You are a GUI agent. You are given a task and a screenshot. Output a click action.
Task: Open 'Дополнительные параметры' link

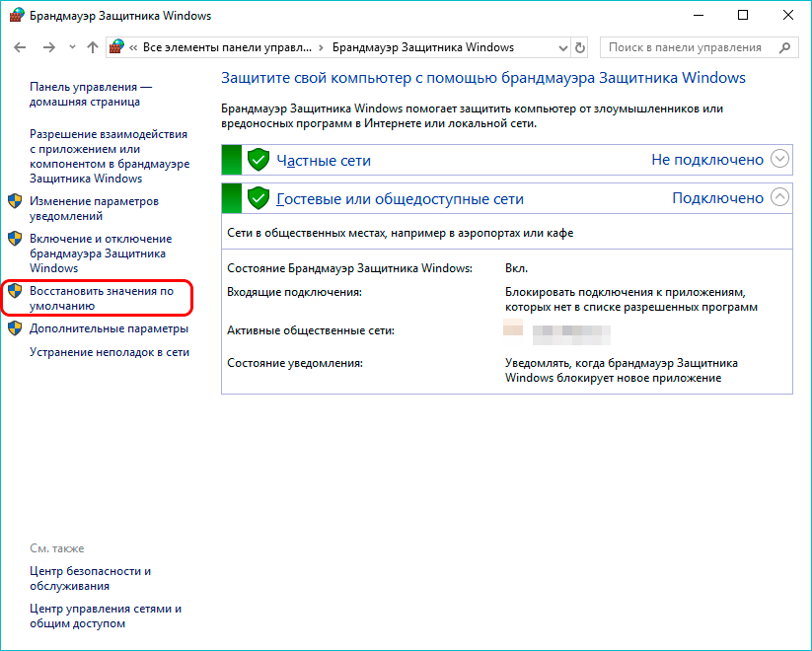(x=109, y=328)
